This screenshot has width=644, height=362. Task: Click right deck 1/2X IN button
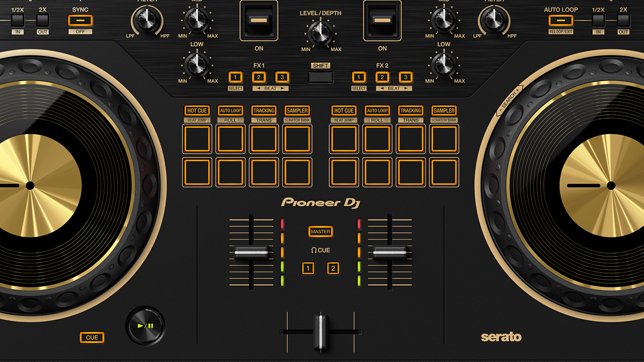pyautogui.click(x=598, y=20)
